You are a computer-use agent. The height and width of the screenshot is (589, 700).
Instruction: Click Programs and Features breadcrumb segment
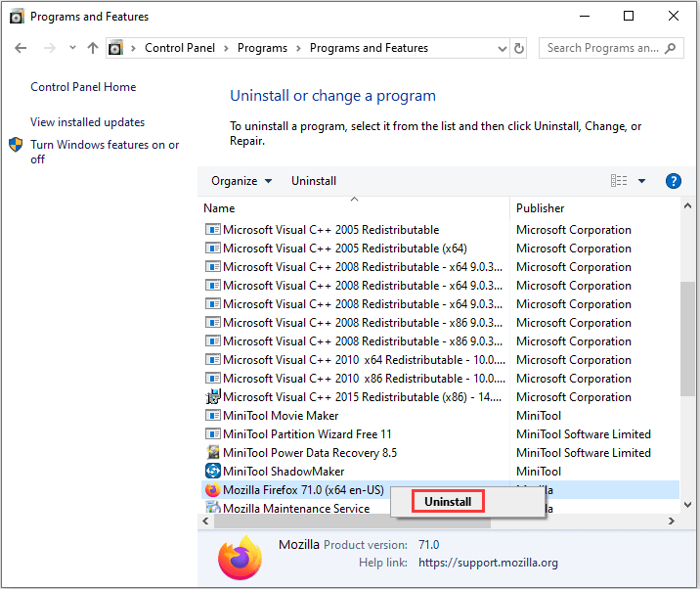369,48
